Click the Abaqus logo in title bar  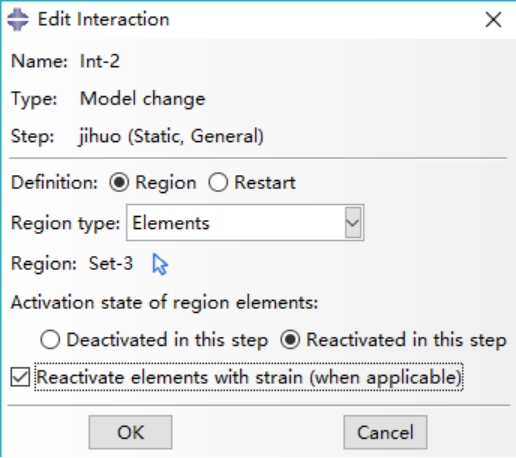pyautogui.click(x=18, y=19)
